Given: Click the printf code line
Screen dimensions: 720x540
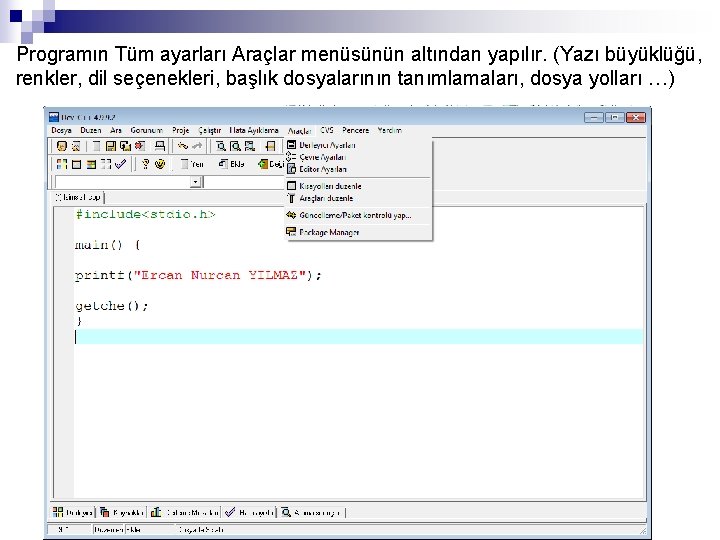Looking at the screenshot, I should click(198, 275).
